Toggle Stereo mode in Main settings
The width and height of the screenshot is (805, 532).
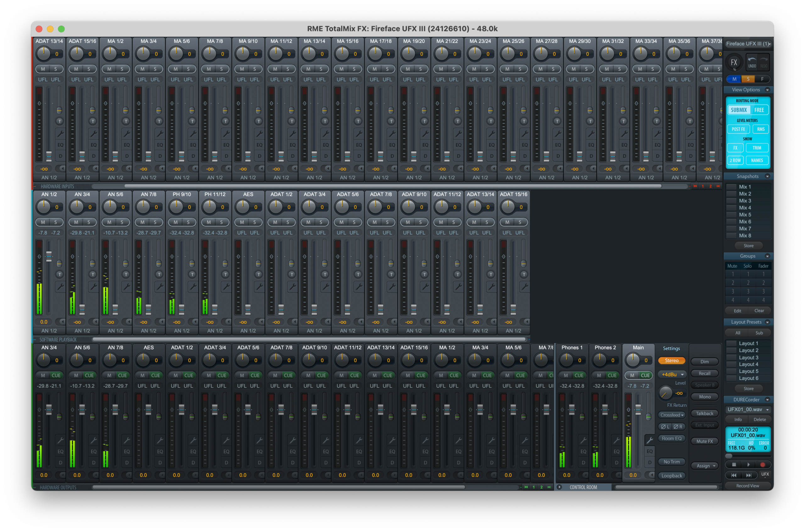671,360
